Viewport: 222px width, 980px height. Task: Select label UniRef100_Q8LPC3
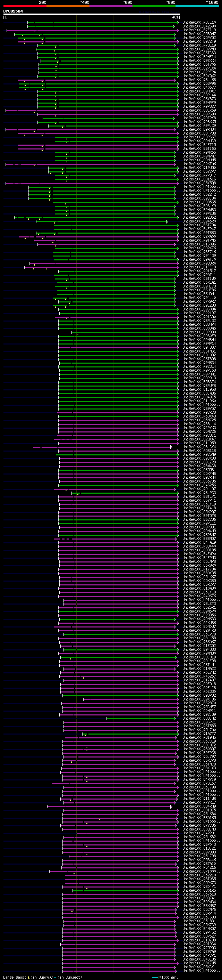click(x=199, y=493)
